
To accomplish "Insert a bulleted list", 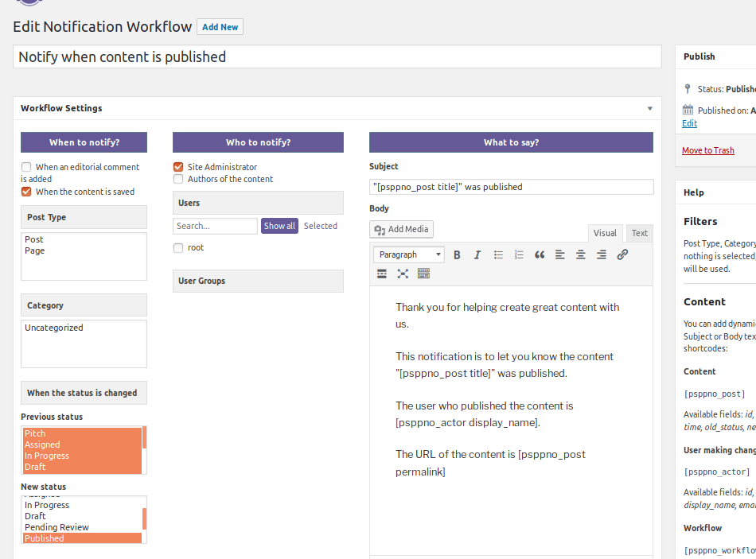I will tap(498, 254).
